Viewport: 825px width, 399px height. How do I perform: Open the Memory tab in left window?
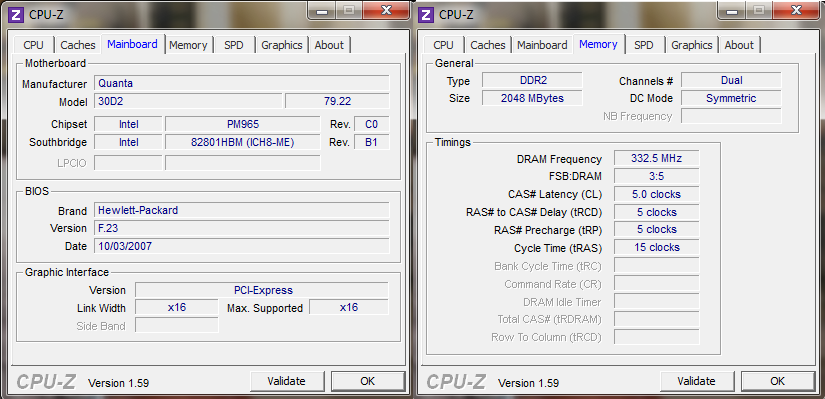point(188,45)
